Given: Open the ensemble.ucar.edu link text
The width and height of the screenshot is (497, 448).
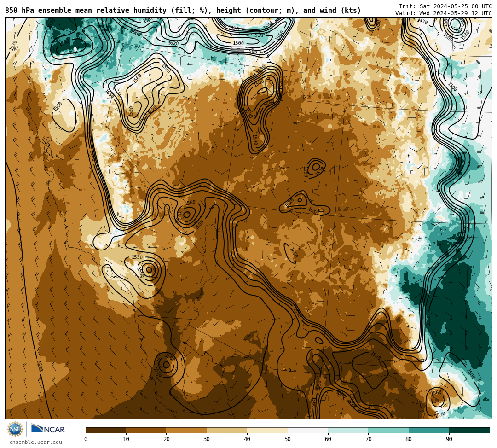Looking at the screenshot, I should coord(35,442).
